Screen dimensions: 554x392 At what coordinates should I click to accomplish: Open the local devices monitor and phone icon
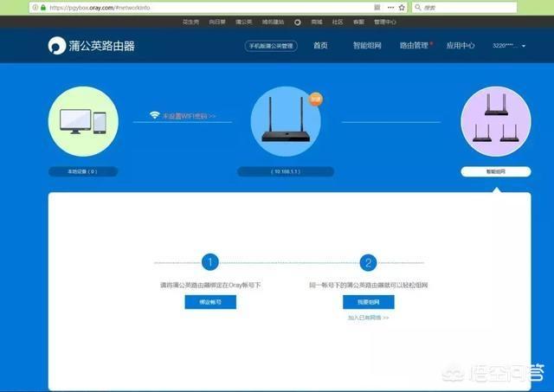(83, 121)
